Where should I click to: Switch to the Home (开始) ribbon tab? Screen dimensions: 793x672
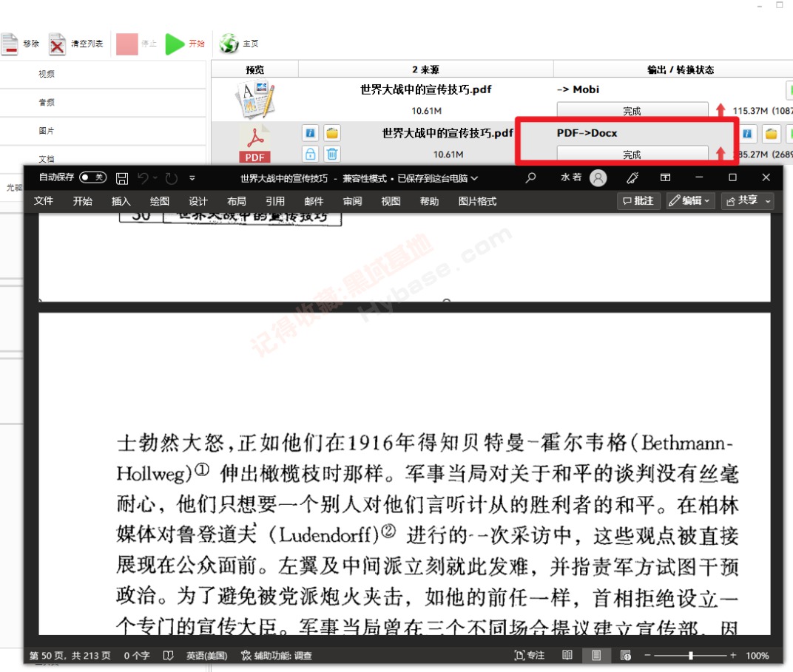(82, 201)
